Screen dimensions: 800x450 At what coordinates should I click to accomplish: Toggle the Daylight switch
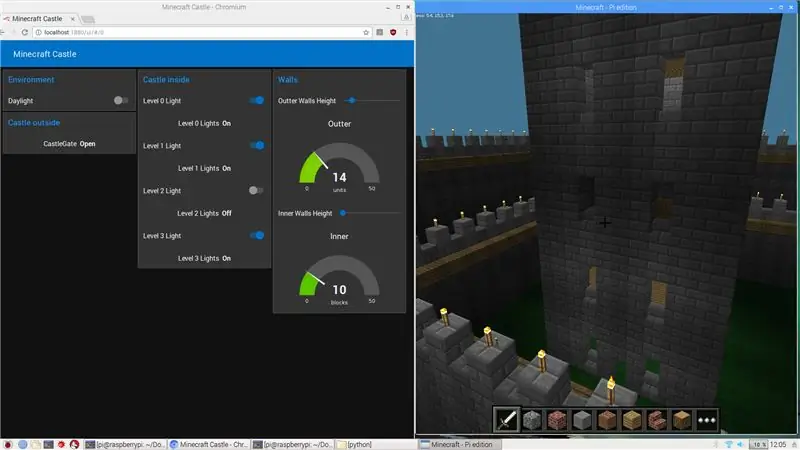click(120, 101)
